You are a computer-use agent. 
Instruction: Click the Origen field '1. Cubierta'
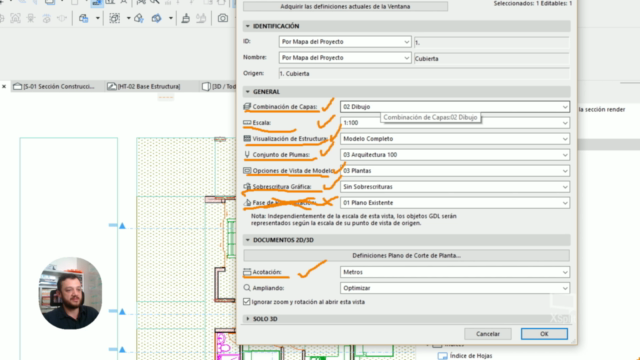click(x=424, y=73)
